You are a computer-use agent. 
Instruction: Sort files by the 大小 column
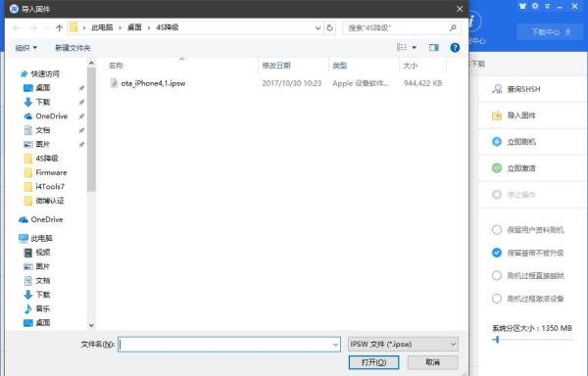(410, 66)
